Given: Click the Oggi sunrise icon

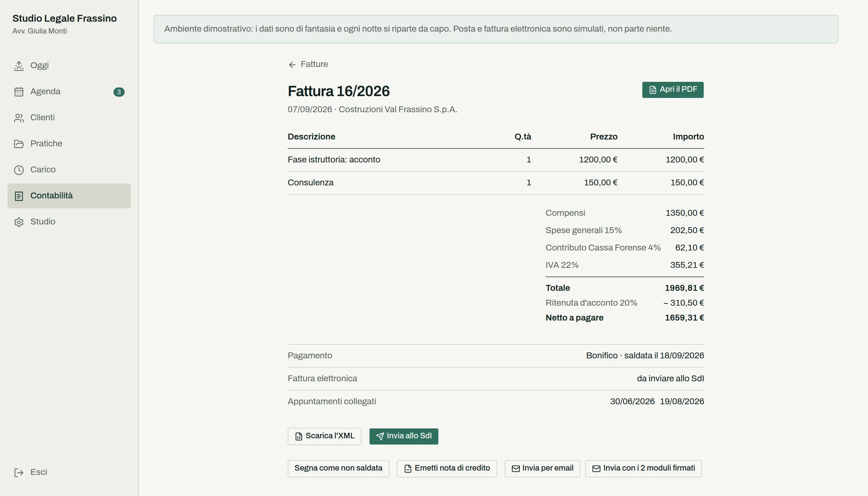Looking at the screenshot, I should [x=19, y=66].
